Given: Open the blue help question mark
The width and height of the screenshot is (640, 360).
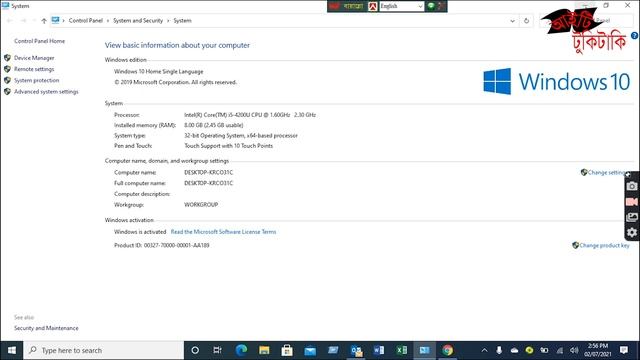Looking at the screenshot, I should tap(634, 36).
